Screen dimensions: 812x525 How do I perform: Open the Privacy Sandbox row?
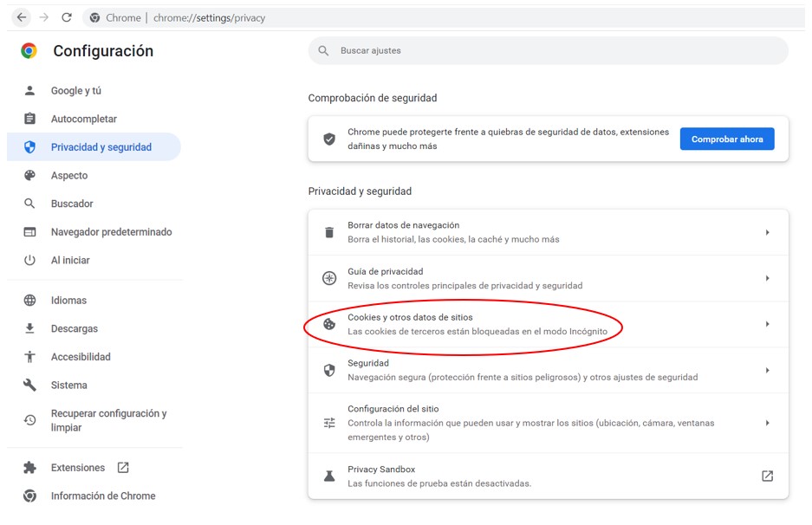[x=548, y=476]
